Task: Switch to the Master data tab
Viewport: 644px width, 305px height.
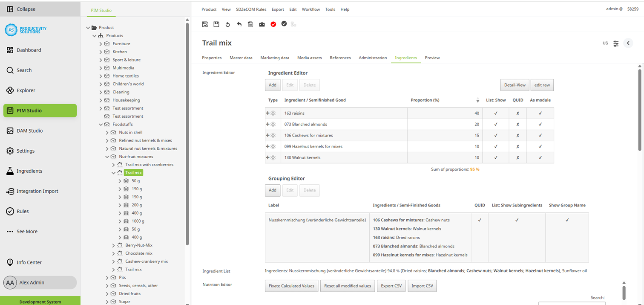Action: (241, 58)
